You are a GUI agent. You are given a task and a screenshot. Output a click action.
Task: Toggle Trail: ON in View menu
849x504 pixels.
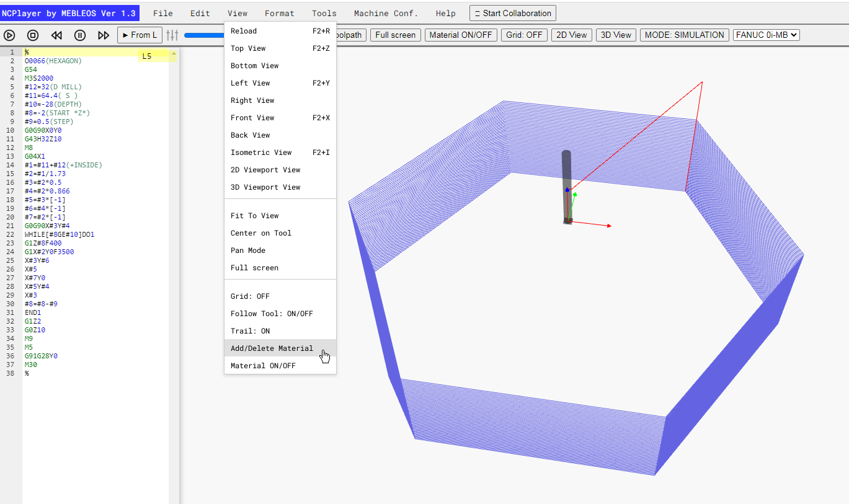[280, 331]
